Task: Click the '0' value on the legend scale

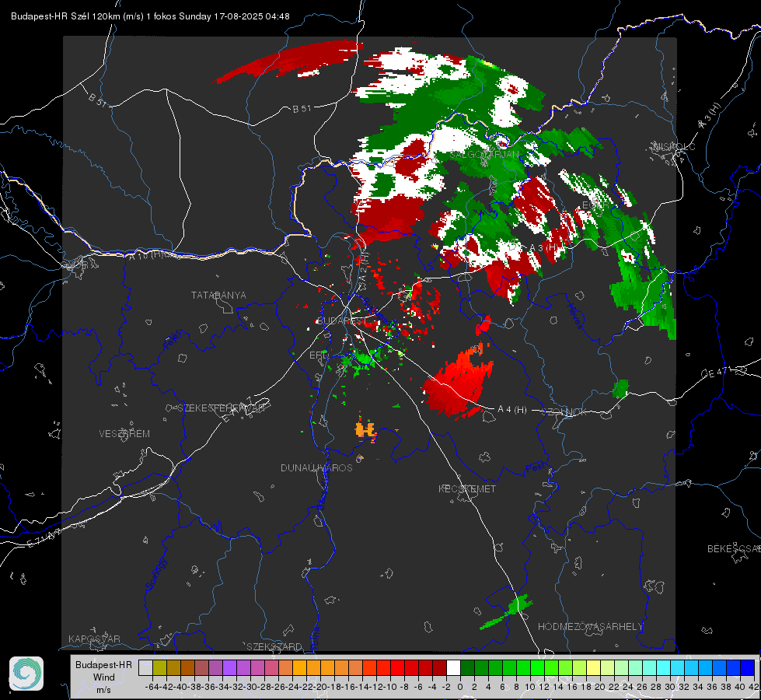Action: 460,687
